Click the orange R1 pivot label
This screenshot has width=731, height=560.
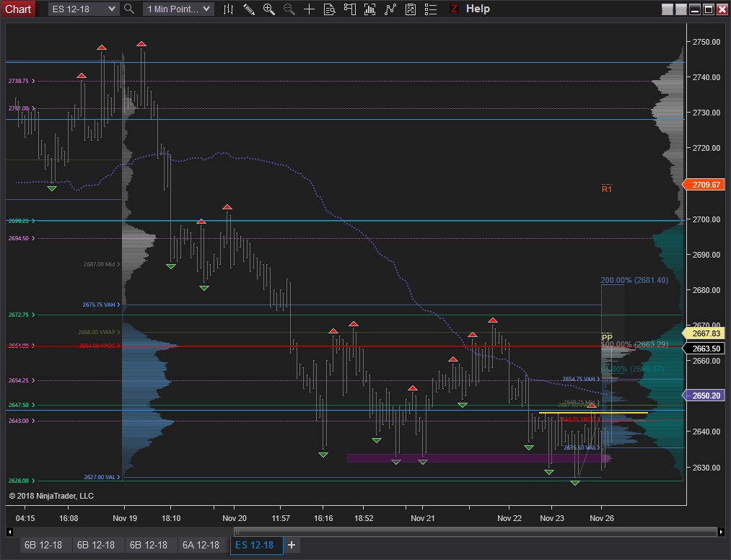click(607, 189)
